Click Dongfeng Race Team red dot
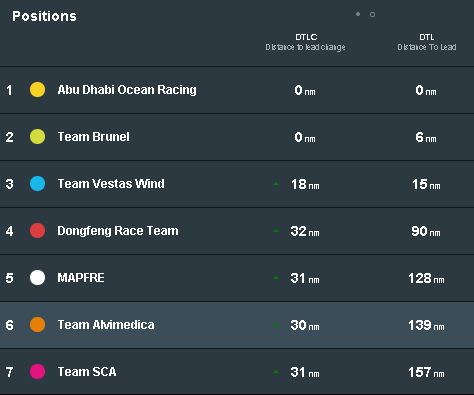This screenshot has width=474, height=395. point(37,231)
